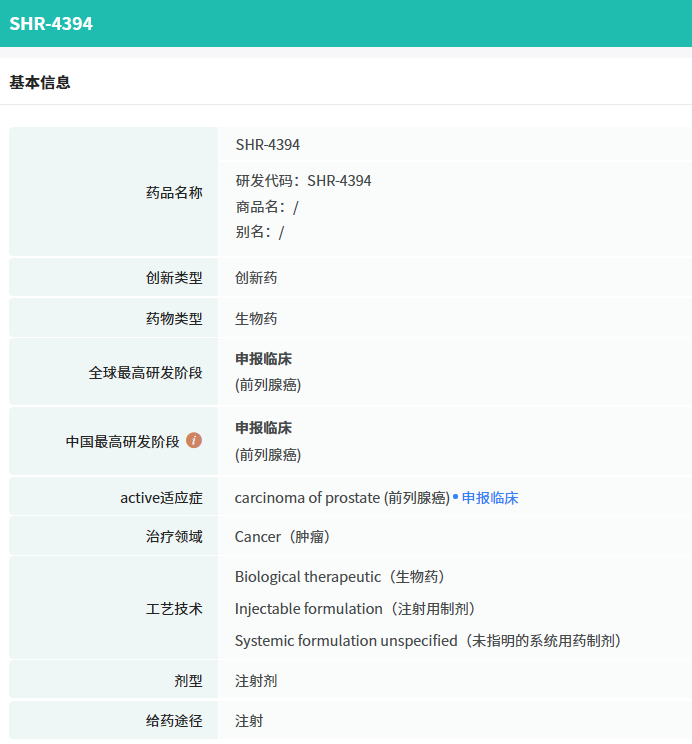This screenshot has width=692, height=744.
Task: Click bold 申报临床 in 中国最高研发阶段 row
Action: pos(263,428)
